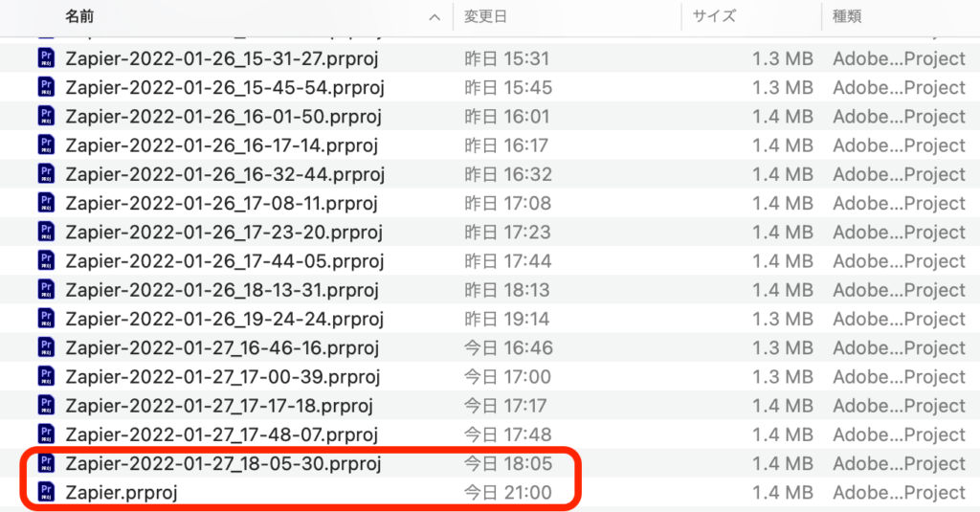Click Adobe...Project type in Zapier.prproj row
The image size is (980, 512).
[x=899, y=493]
